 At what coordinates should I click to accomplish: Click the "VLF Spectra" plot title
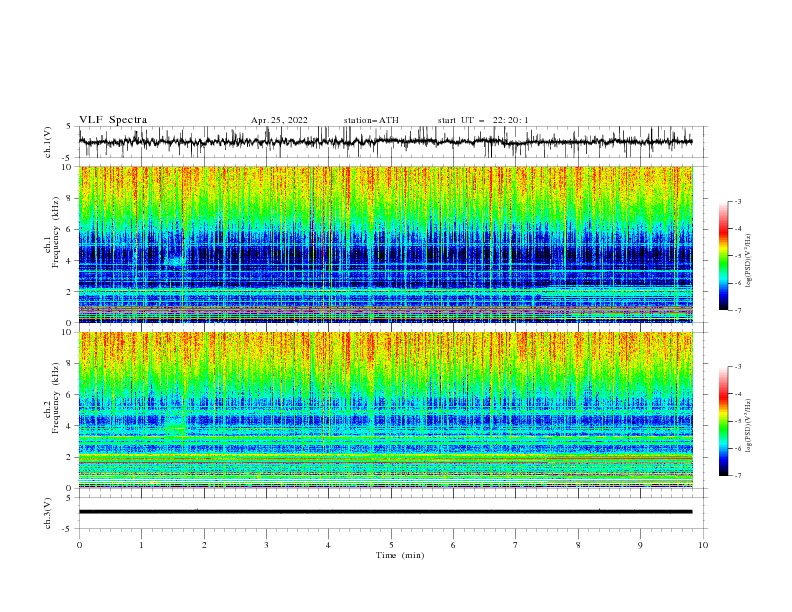point(113,120)
